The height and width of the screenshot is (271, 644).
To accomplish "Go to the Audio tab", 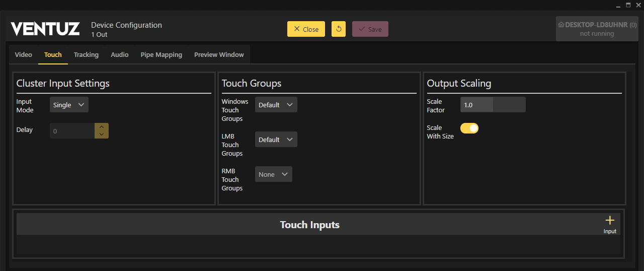I will coord(120,55).
